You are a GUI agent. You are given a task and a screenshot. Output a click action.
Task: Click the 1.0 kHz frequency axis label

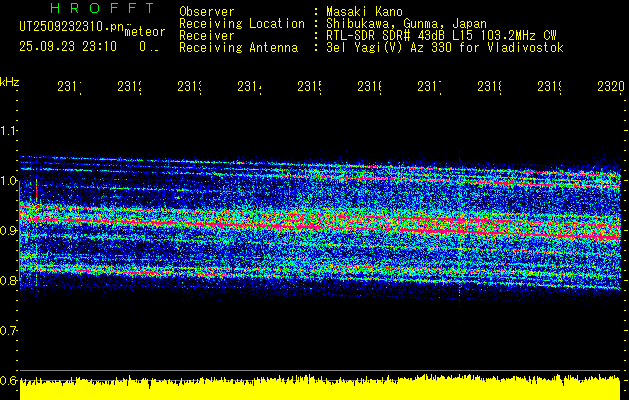pyautogui.click(x=8, y=181)
